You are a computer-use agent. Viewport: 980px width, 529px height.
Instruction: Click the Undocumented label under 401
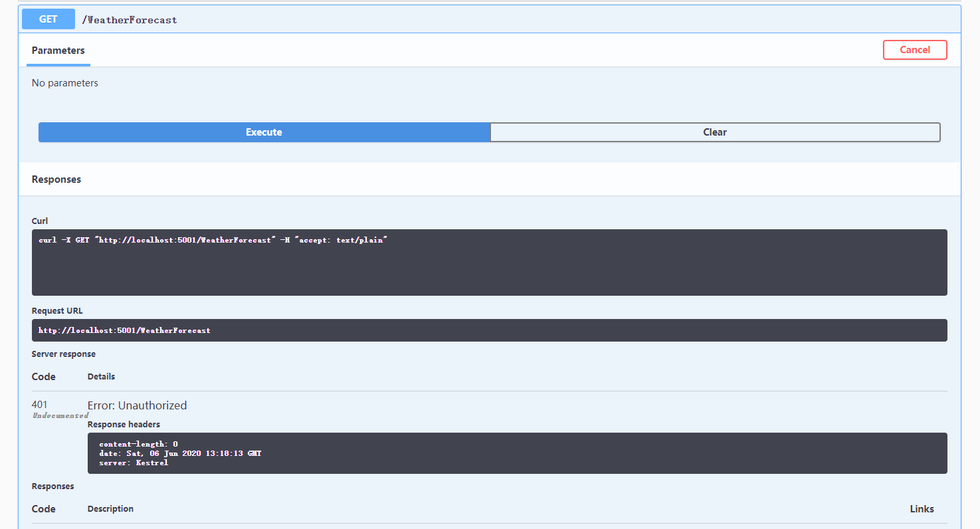[x=60, y=415]
